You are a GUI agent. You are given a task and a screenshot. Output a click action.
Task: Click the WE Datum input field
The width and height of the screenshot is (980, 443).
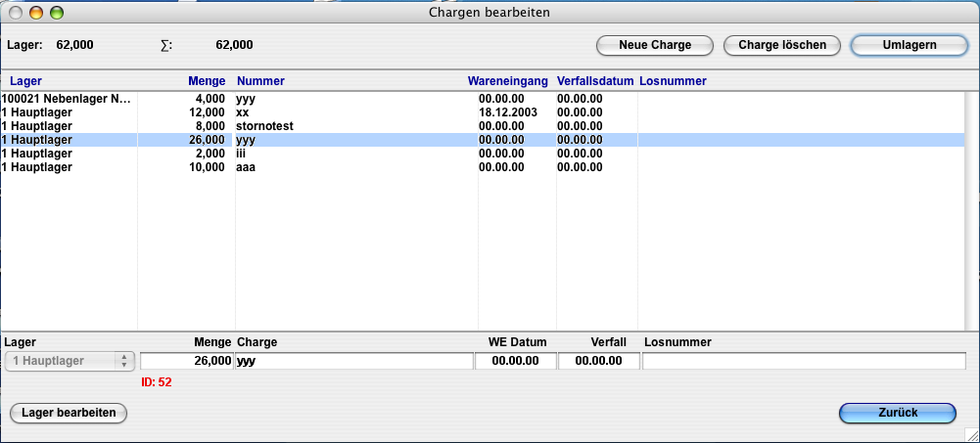click(x=515, y=361)
